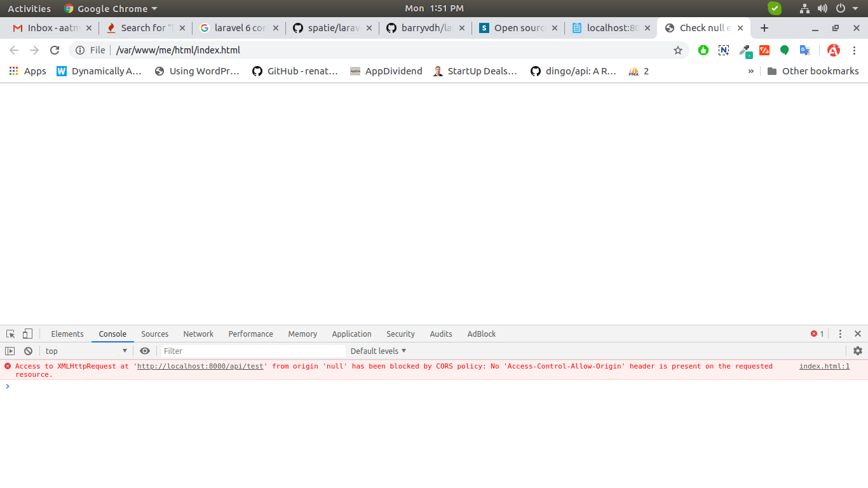Open the top JavaScript context dropdown

86,351
